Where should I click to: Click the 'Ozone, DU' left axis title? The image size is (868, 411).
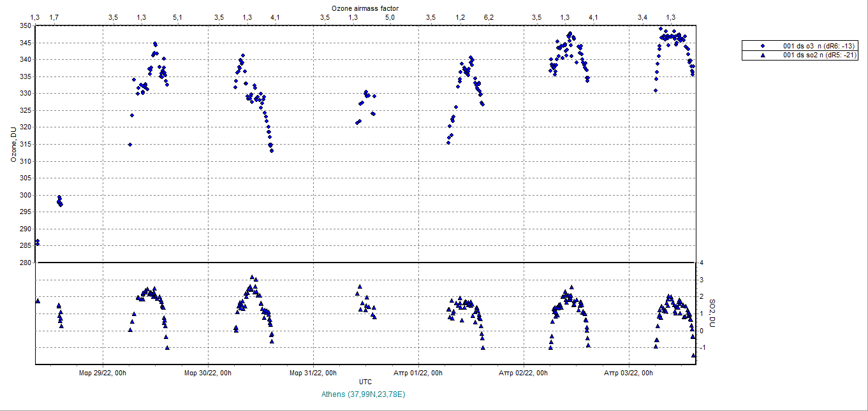coord(13,145)
